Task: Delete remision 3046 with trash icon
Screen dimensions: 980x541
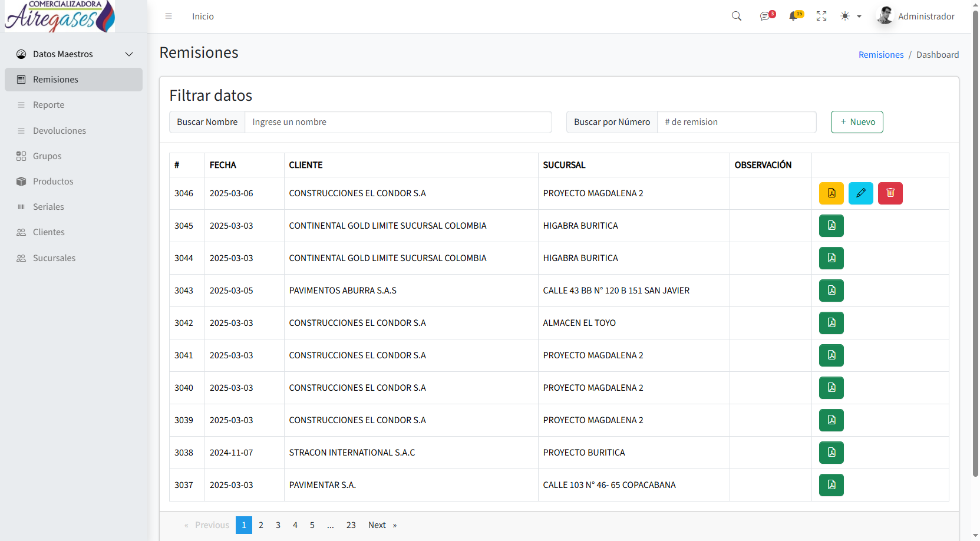Action: (x=890, y=193)
